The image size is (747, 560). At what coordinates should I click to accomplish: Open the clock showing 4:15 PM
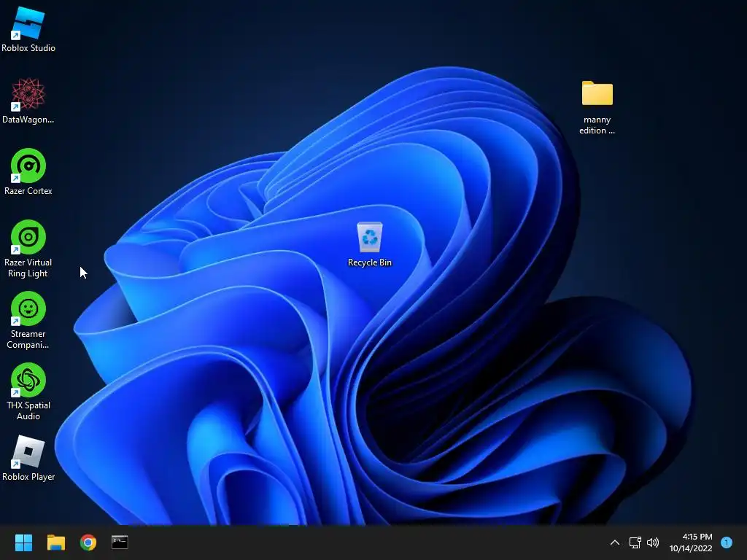pyautogui.click(x=691, y=542)
